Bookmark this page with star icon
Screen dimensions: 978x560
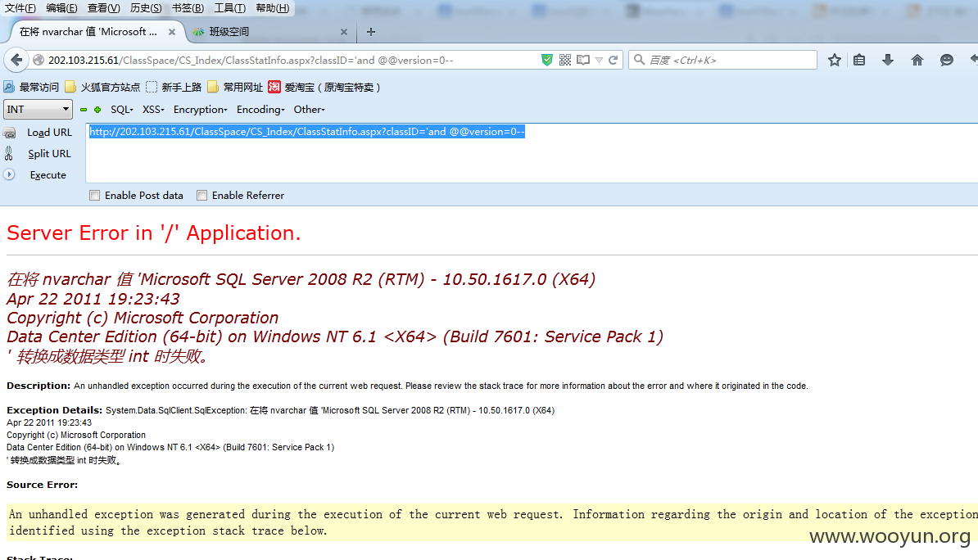[x=835, y=60]
